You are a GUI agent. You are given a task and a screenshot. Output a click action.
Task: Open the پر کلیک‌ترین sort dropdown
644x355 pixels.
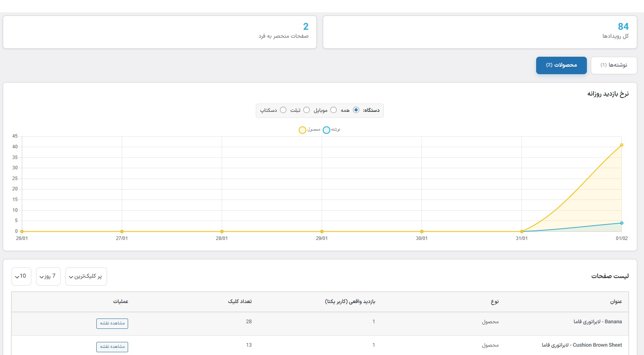(86, 276)
